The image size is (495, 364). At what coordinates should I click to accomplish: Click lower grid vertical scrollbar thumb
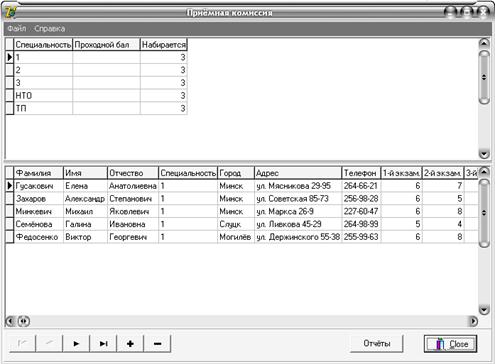[484, 213]
